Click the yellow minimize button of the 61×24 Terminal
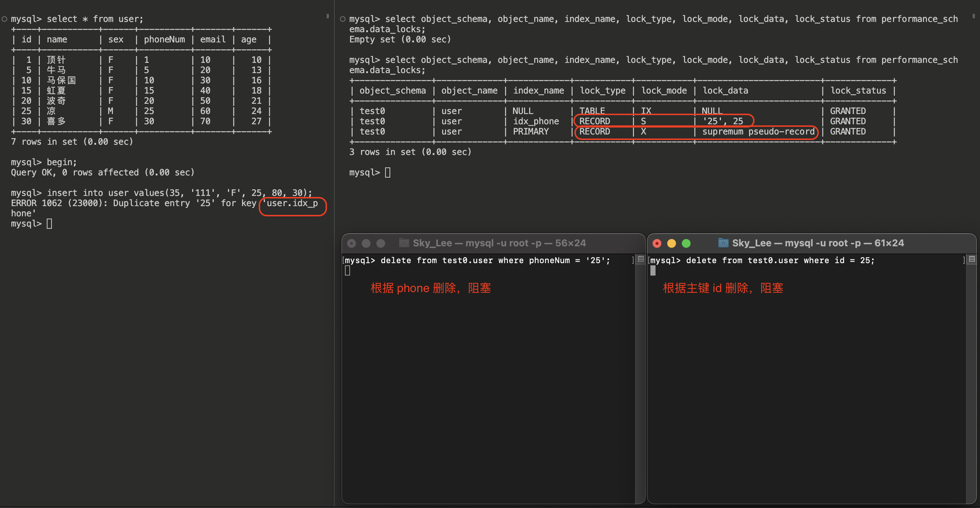 672,243
